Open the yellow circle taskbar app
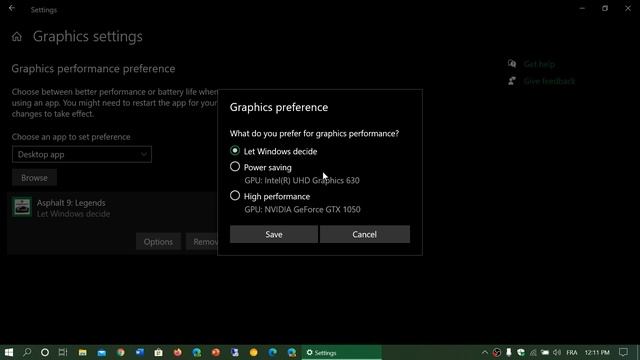Image resolution: width=640 pixels, height=360 pixels. [x=253, y=352]
